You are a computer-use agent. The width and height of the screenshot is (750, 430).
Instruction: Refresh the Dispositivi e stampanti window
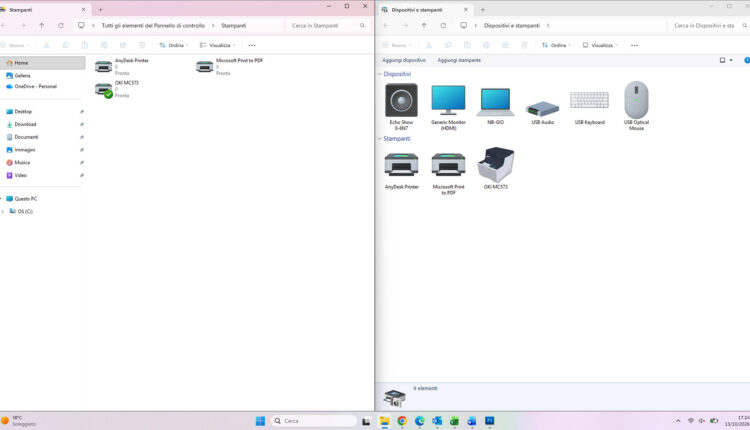443,25
